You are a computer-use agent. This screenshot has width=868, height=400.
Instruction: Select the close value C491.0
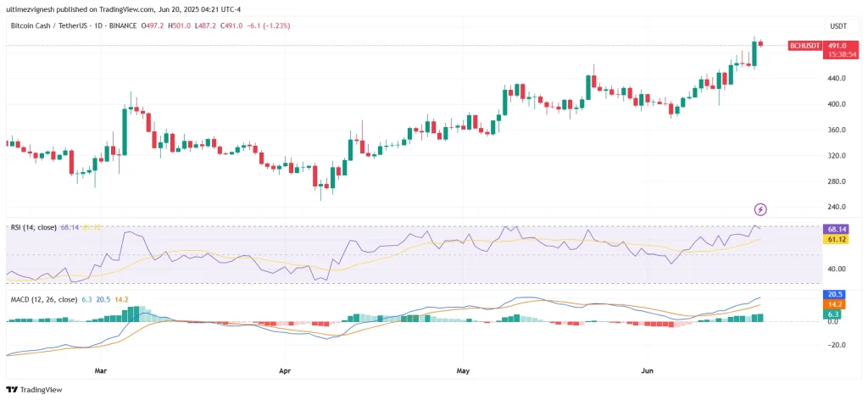(231, 25)
